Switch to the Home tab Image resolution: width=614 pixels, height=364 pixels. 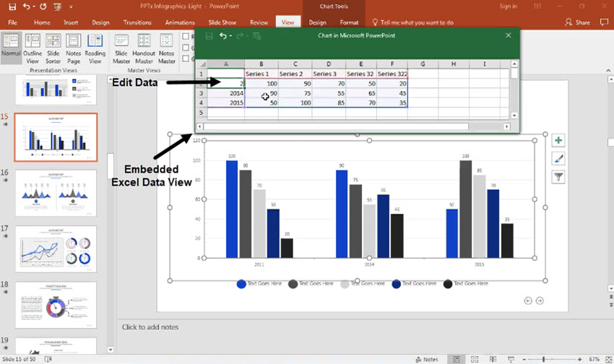pyautogui.click(x=42, y=22)
